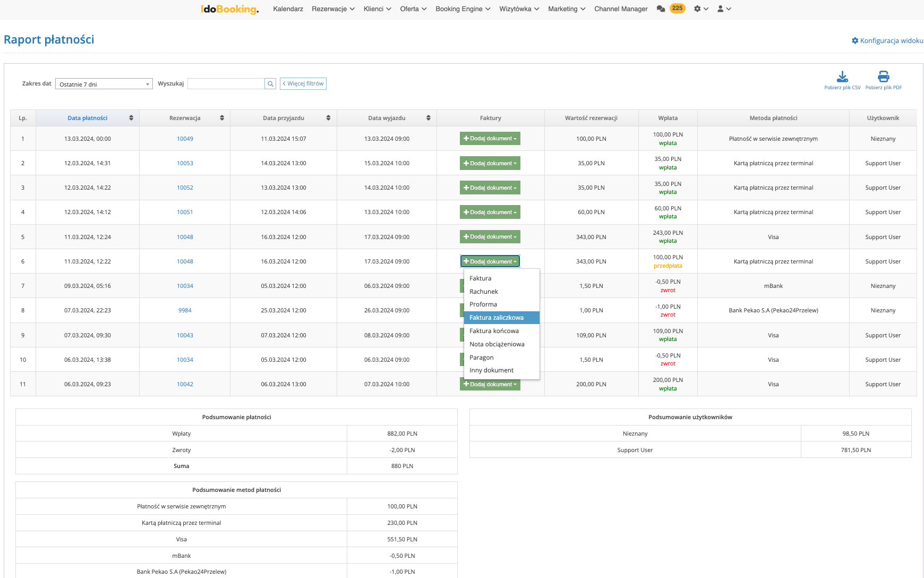Open the user account icon menu

(x=724, y=9)
